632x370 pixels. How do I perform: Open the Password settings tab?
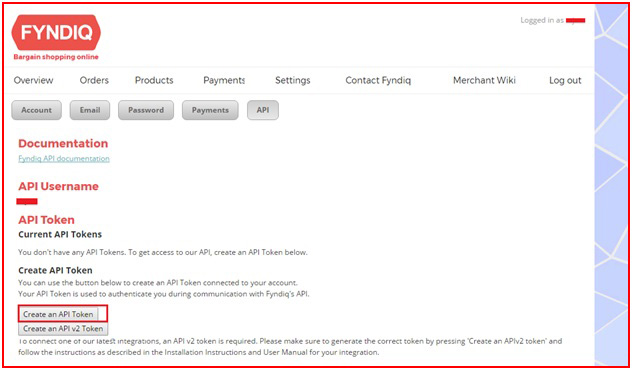(x=146, y=110)
